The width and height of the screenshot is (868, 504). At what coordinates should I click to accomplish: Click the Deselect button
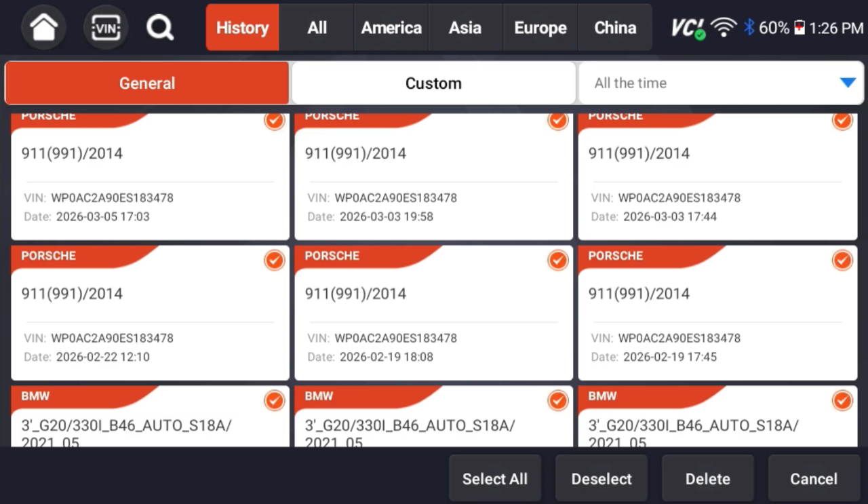click(x=601, y=479)
